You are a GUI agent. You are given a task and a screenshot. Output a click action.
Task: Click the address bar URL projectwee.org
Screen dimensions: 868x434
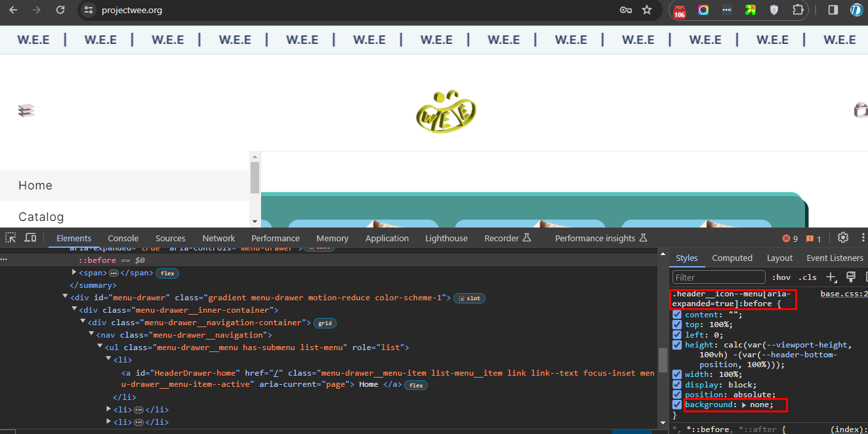132,10
